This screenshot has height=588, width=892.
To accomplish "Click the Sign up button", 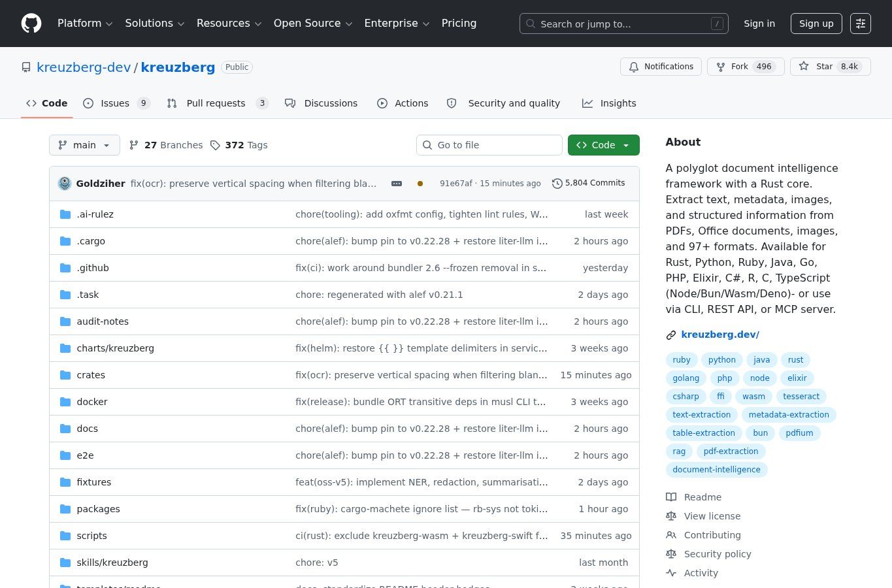I will [816, 24].
